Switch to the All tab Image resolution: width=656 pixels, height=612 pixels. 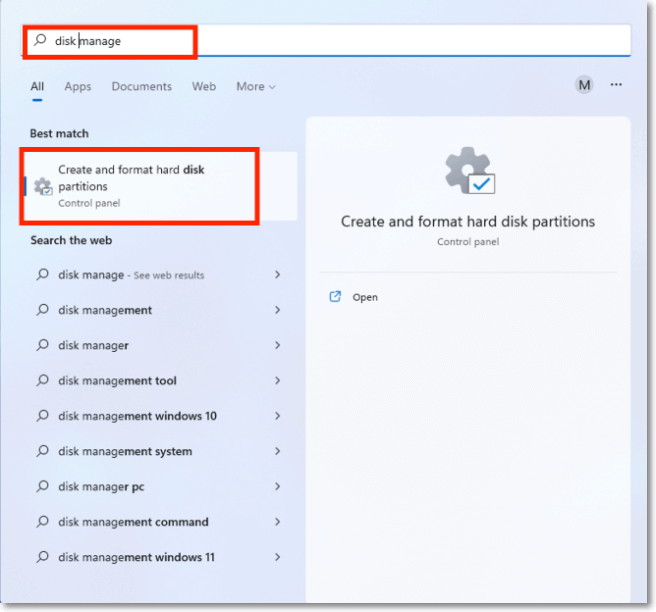coord(37,87)
